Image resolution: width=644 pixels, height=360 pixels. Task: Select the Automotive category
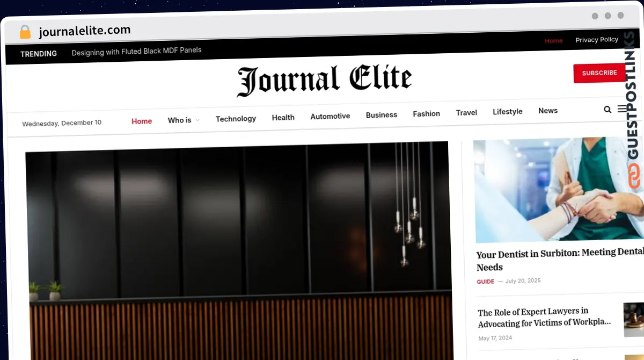[330, 116]
